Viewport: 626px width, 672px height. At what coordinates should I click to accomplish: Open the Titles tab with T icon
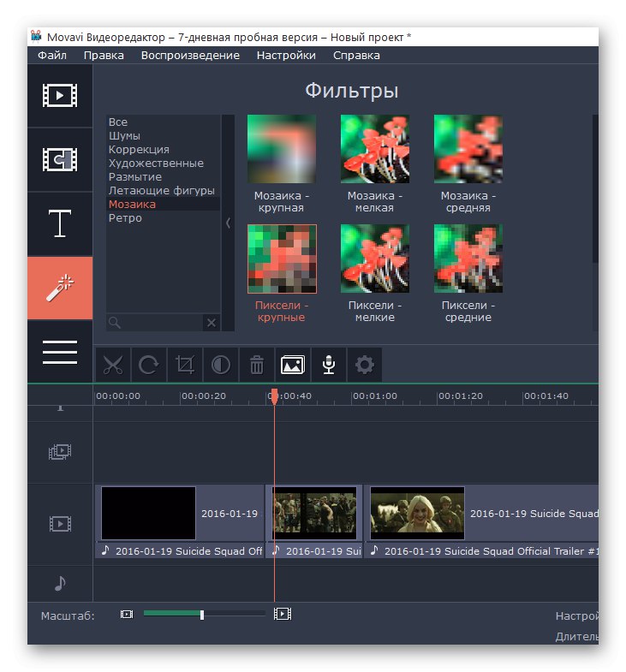tap(60, 223)
